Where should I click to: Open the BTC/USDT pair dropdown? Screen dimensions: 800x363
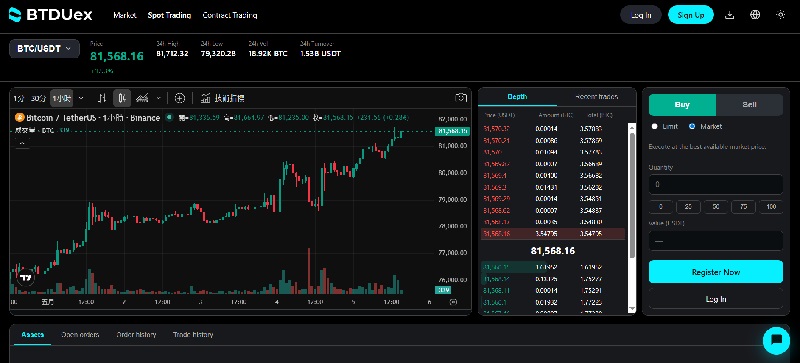click(x=44, y=49)
